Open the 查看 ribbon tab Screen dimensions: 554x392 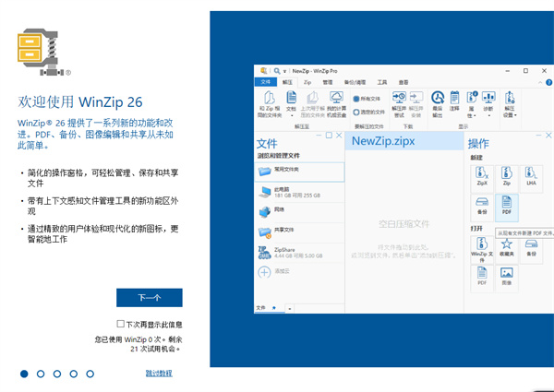[x=403, y=82]
